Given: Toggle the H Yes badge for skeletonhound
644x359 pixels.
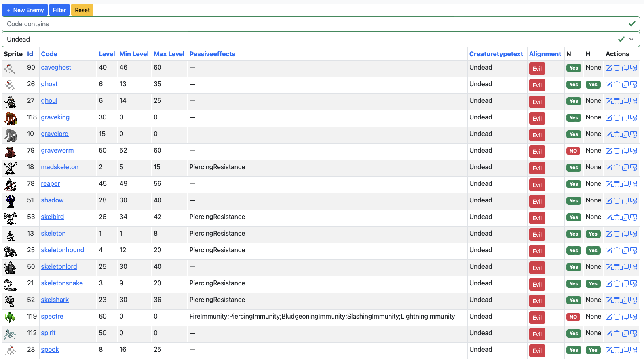Looking at the screenshot, I should (593, 251).
